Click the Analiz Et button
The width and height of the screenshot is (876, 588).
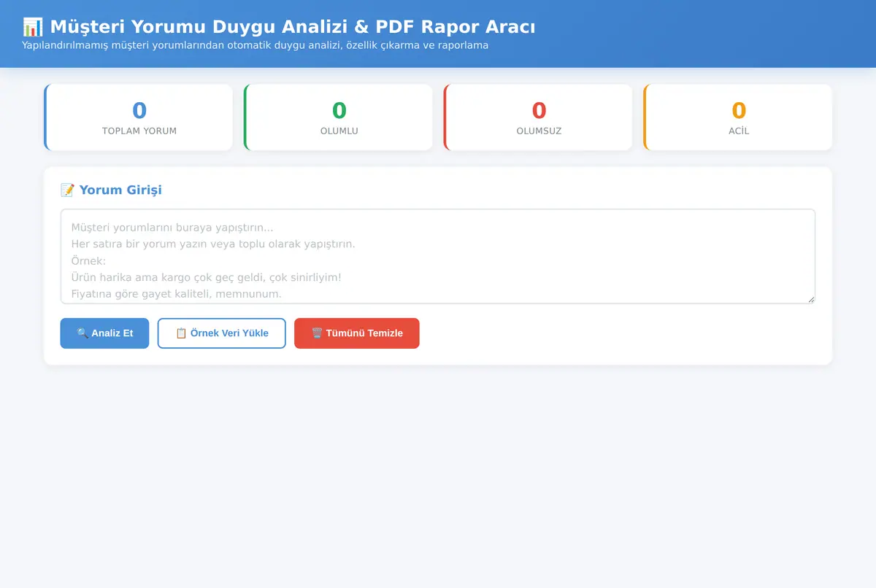click(104, 333)
